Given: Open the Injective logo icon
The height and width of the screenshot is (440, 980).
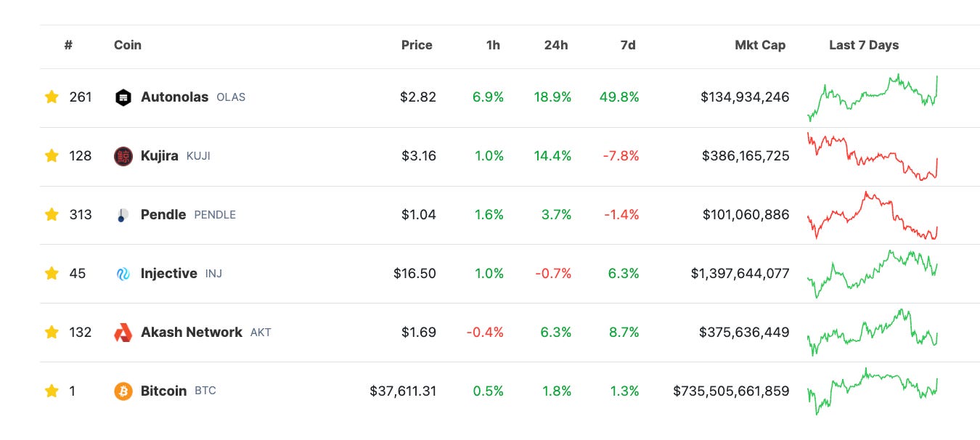Looking at the screenshot, I should click(x=123, y=273).
